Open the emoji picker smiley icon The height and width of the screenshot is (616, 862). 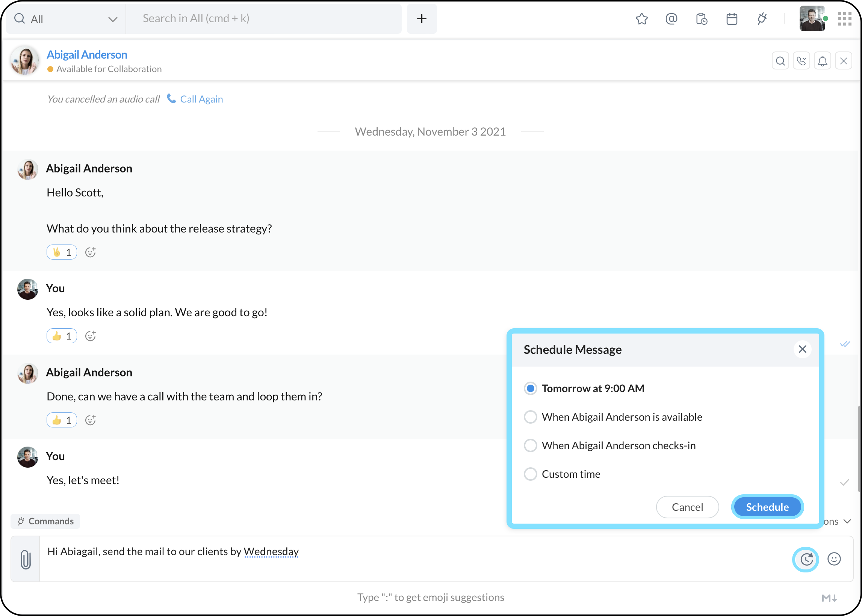coord(834,559)
